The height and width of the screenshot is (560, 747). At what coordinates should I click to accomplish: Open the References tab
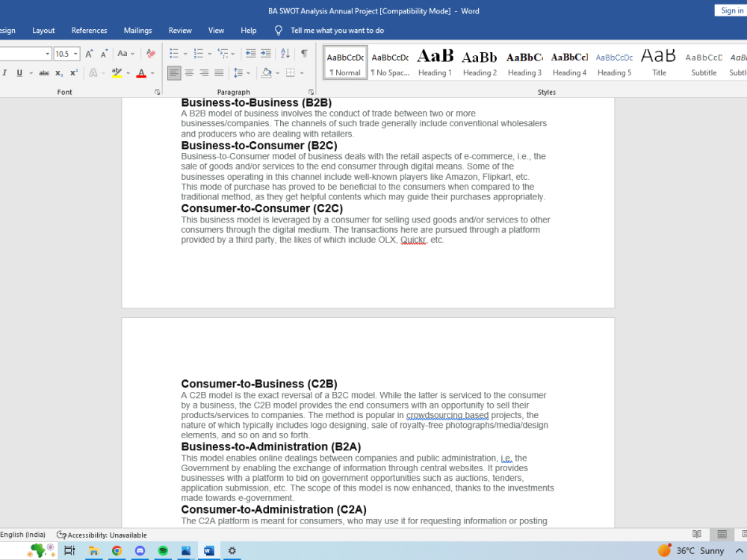point(89,31)
